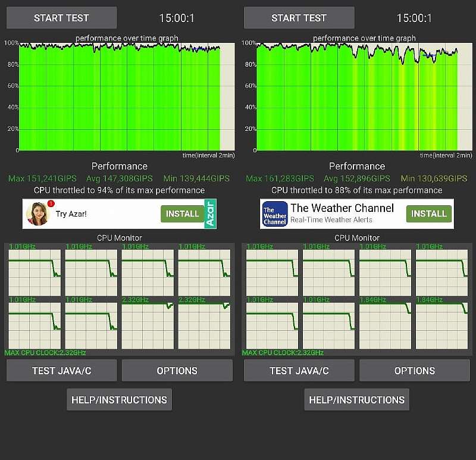This screenshot has height=460, width=476.
Task: Open HELP/INSTRUCTIONS on the 94% throttled screen
Action: pyautogui.click(x=119, y=400)
